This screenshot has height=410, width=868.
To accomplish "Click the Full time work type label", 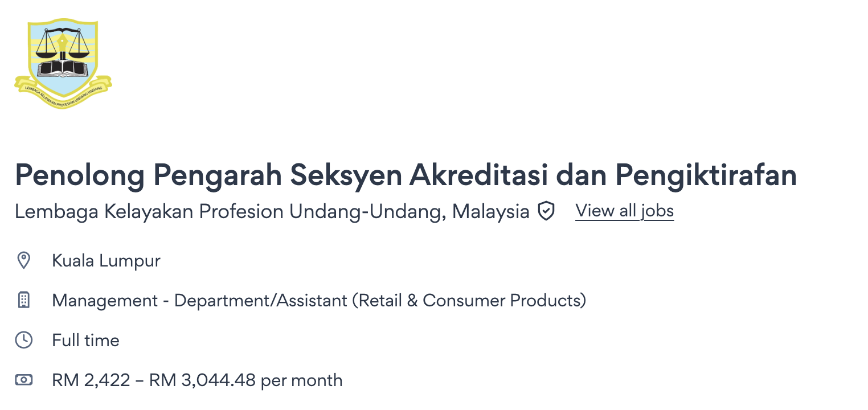I will [85, 341].
